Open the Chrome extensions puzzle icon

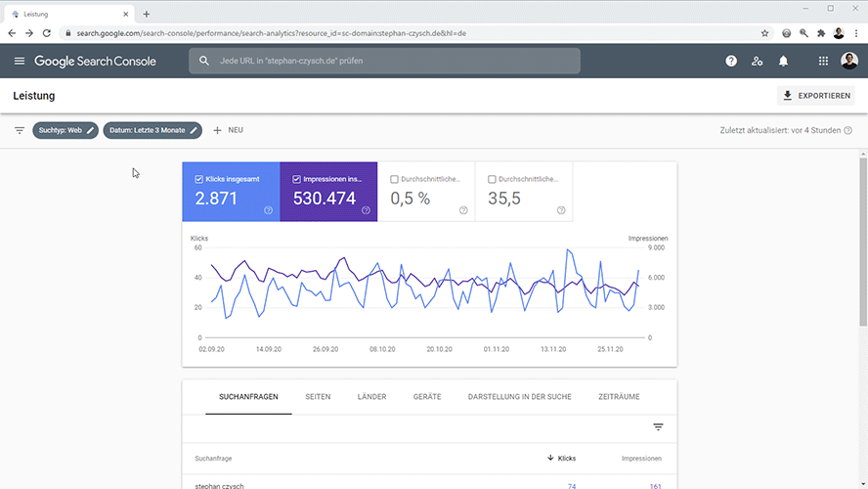(x=821, y=33)
